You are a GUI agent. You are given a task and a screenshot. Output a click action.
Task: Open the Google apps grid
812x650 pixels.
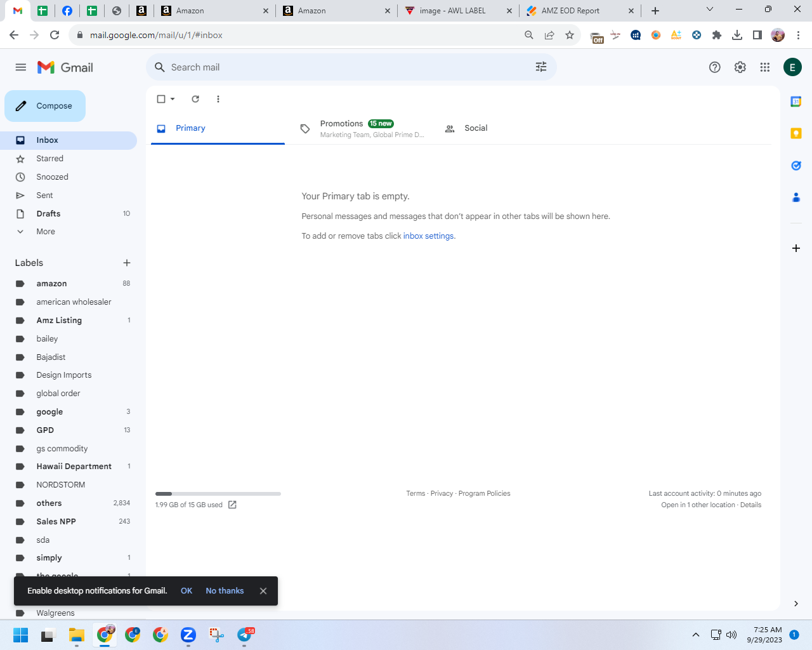click(x=765, y=67)
